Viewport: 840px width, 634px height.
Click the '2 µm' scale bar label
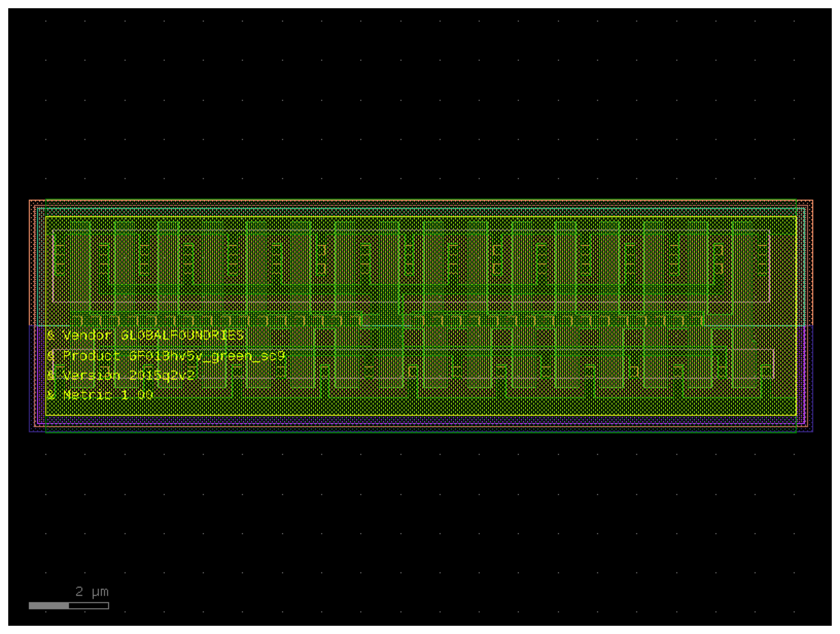click(x=92, y=592)
